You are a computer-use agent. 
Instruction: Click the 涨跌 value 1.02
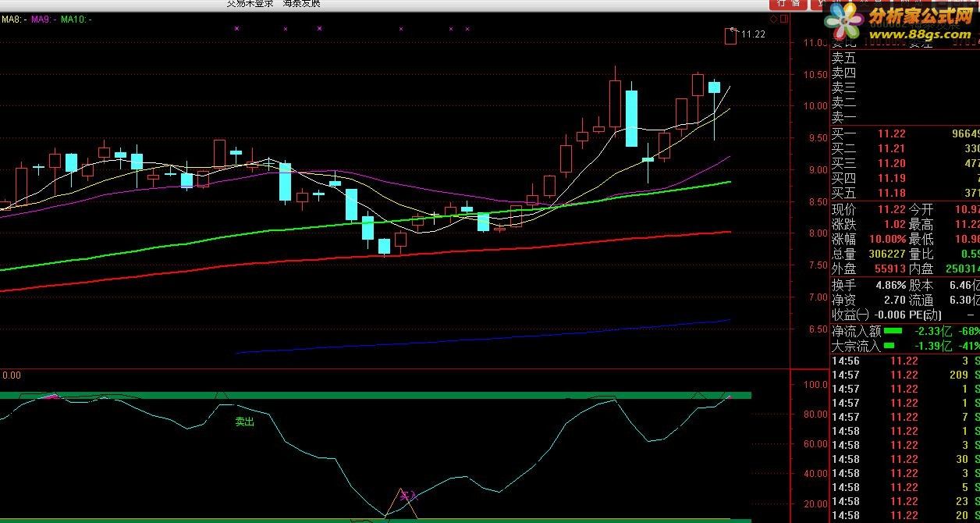[x=894, y=225]
